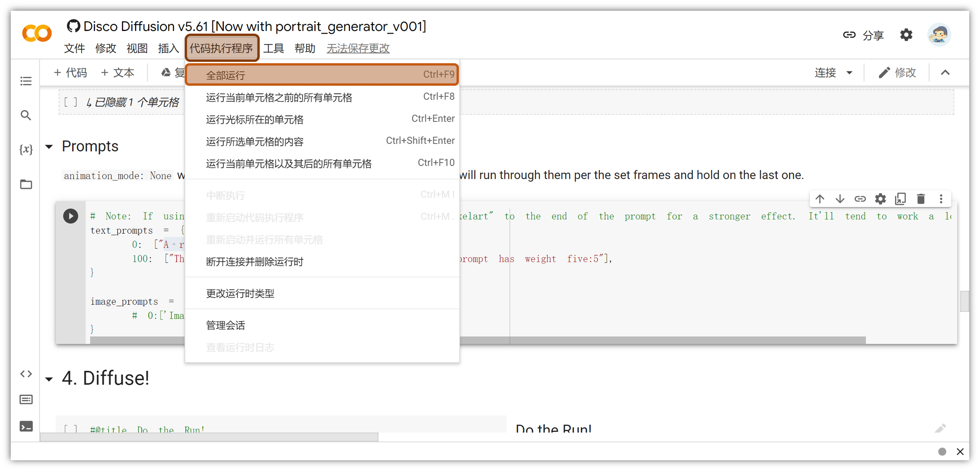
Task: Open the files folder sidebar icon
Action: coord(26,184)
